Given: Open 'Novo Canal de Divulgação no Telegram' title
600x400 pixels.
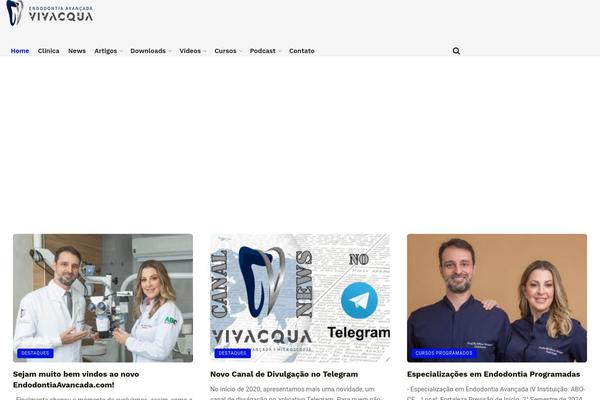Looking at the screenshot, I should 284,374.
